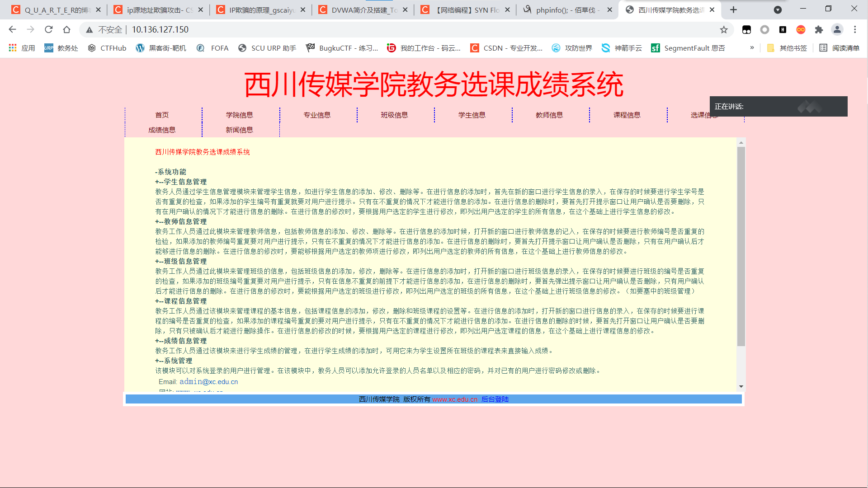Click the address bar showing 10.136.127.150
The height and width of the screenshot is (488, 868).
coord(160,29)
